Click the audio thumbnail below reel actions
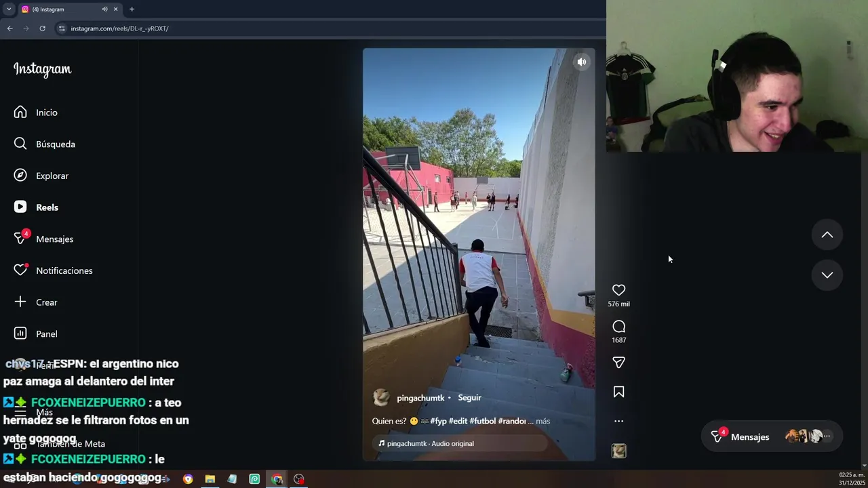Screen dimensions: 868x488 coord(618,451)
